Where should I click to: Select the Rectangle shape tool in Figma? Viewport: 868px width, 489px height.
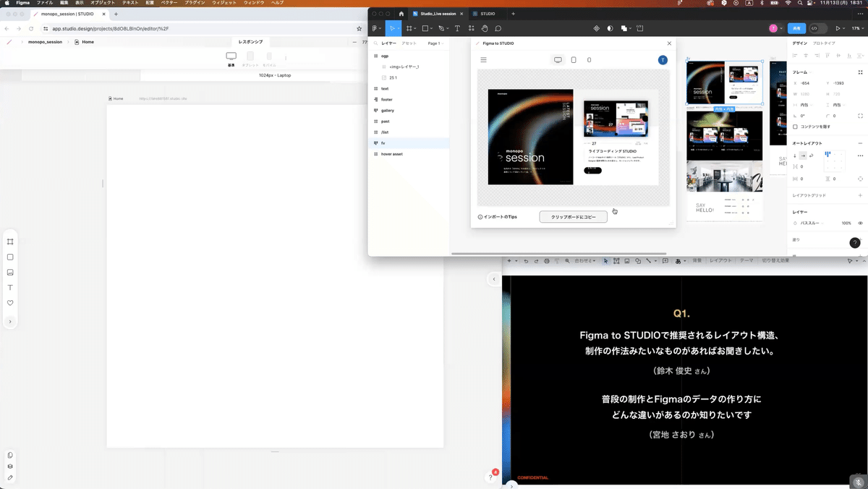tap(425, 28)
